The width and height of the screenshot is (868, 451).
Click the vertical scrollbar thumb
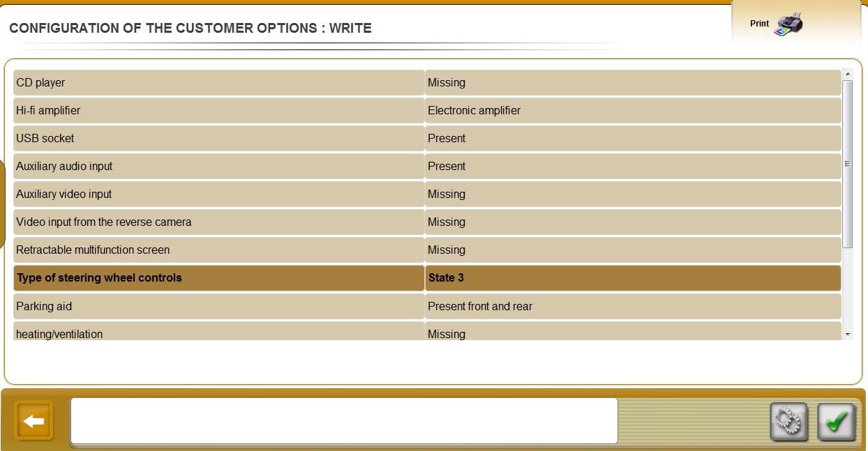tap(848, 164)
